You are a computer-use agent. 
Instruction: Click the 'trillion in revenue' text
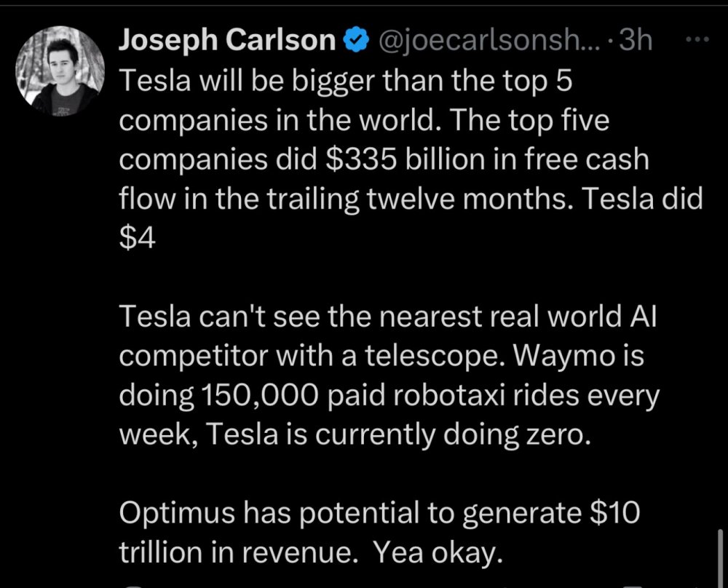tap(240, 555)
